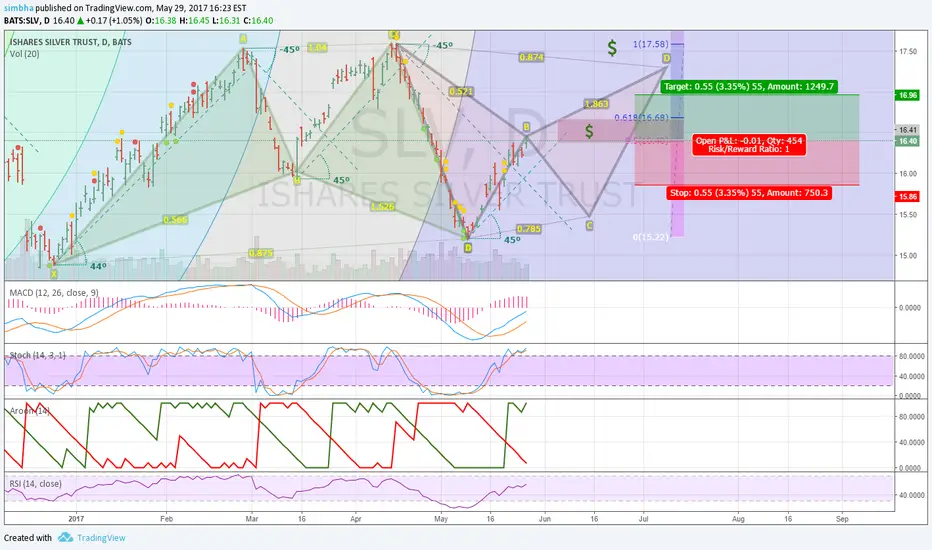Click the Apr date on time axis
932x550 pixels.
[x=355, y=518]
